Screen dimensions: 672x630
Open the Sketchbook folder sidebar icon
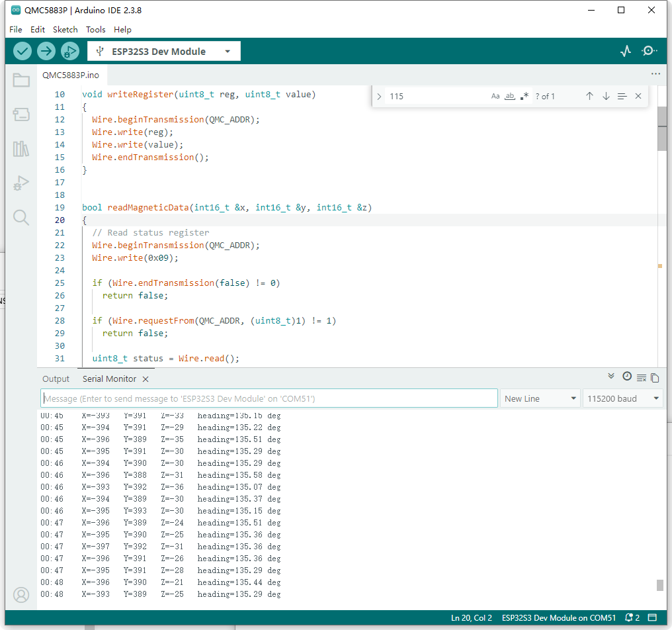21,80
